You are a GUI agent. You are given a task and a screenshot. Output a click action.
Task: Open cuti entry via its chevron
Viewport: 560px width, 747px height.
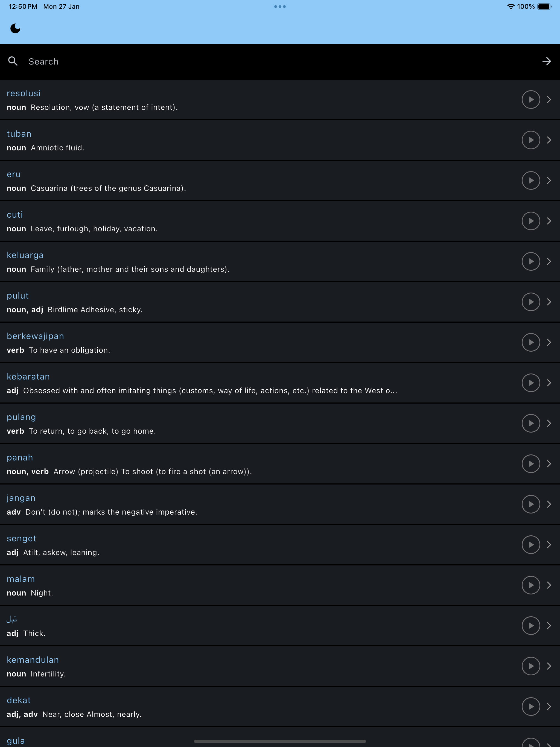point(549,221)
